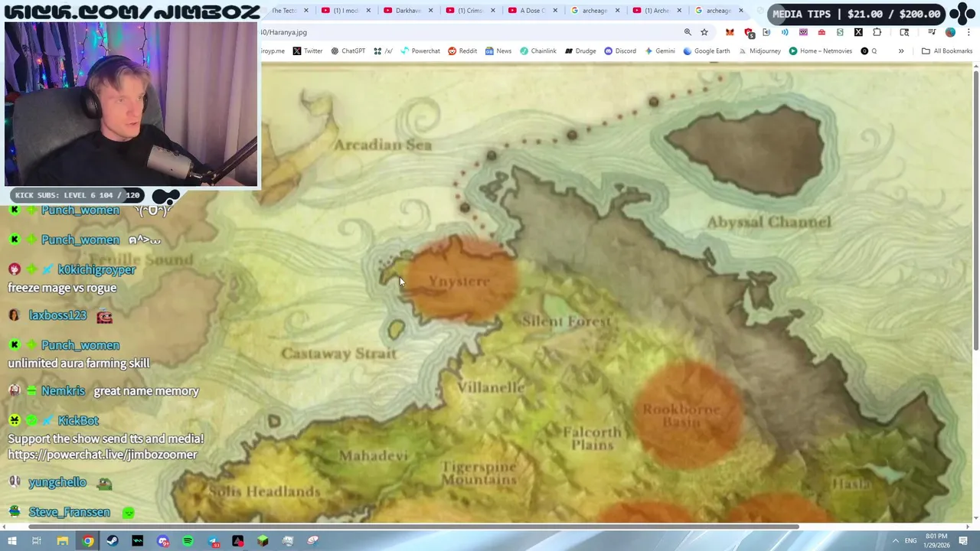Open the Powerchat bookmark

(x=419, y=51)
